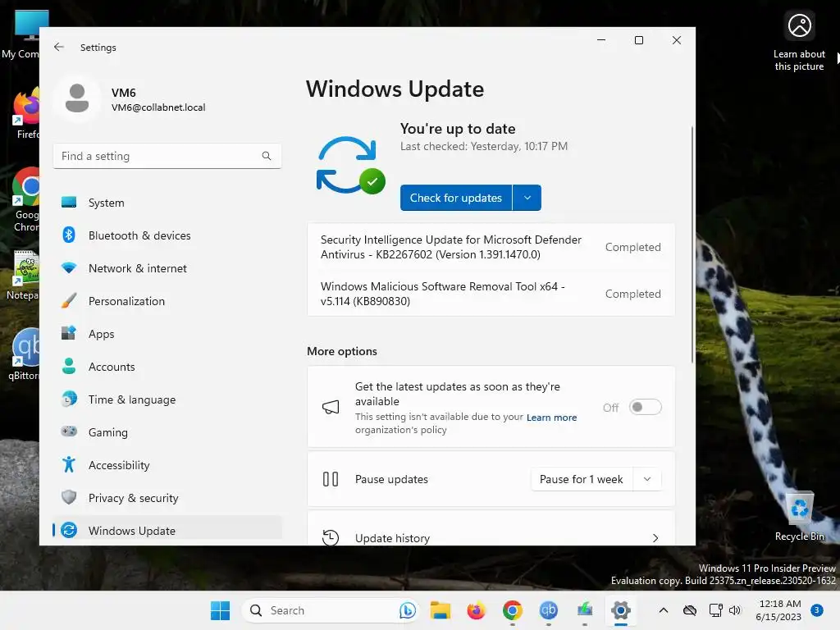Click the Time & language label in sidebar
840x630 pixels.
click(x=132, y=399)
